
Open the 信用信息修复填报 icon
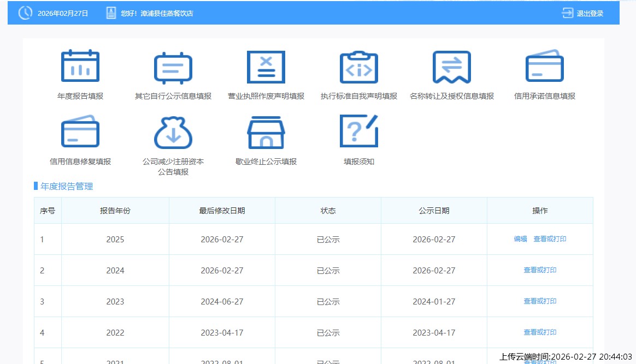point(80,132)
